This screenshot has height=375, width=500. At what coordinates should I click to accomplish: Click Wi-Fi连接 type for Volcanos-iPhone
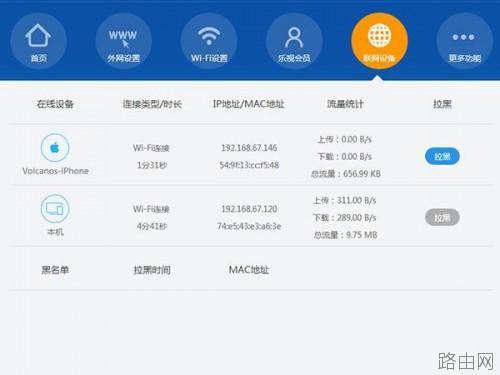[151, 148]
